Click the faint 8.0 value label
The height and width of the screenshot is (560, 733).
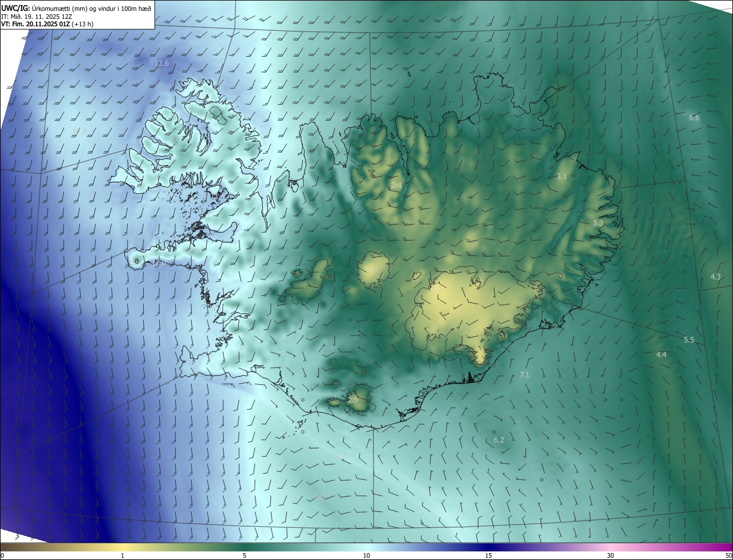pos(320,497)
